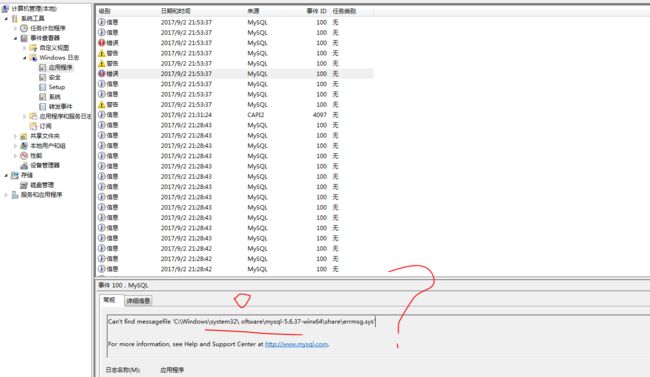
Task: Click the CAPI2 source cell
Action: point(256,115)
